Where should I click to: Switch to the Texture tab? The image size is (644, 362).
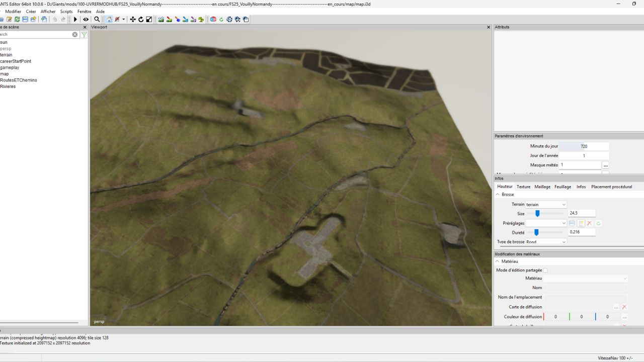coord(524,187)
